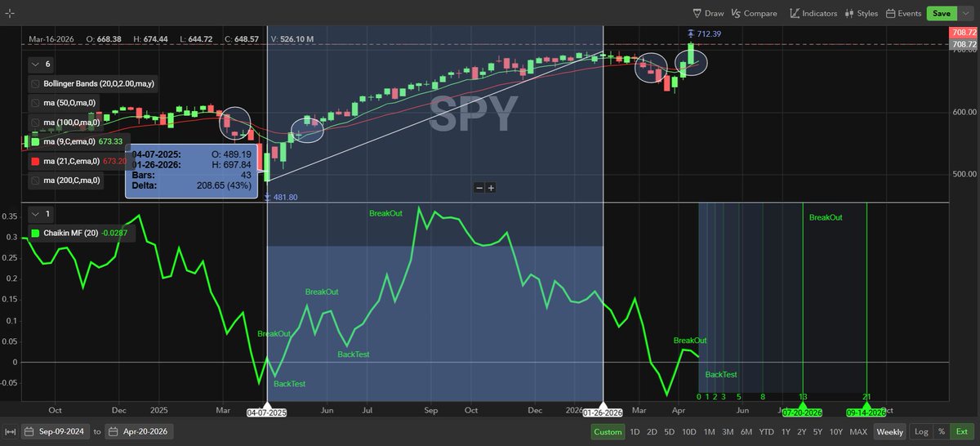Click green swatch of Chaikin MF (20)
This screenshot has height=446, width=980.
coord(35,234)
